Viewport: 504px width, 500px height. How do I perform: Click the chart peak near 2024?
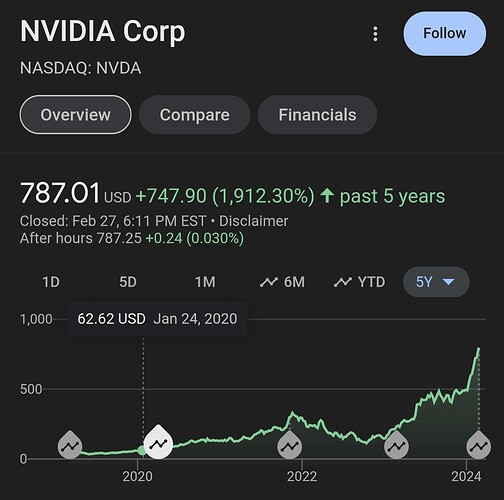point(478,349)
